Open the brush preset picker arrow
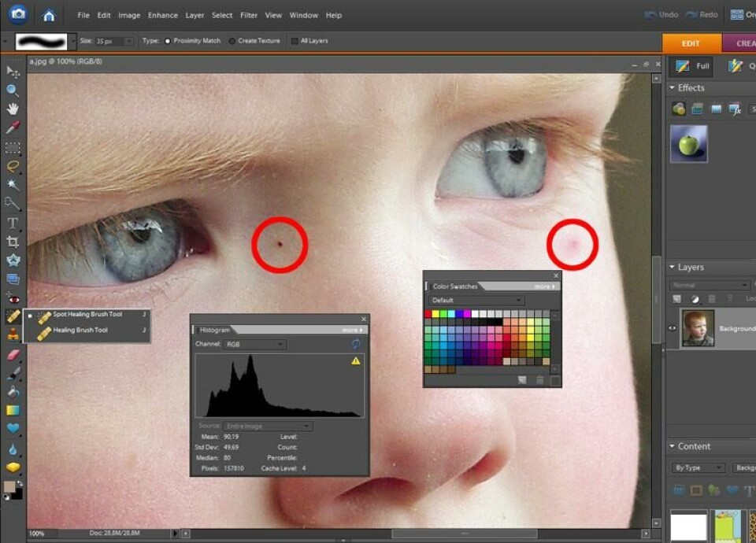Image resolution: width=756 pixels, height=543 pixels. [x=72, y=42]
